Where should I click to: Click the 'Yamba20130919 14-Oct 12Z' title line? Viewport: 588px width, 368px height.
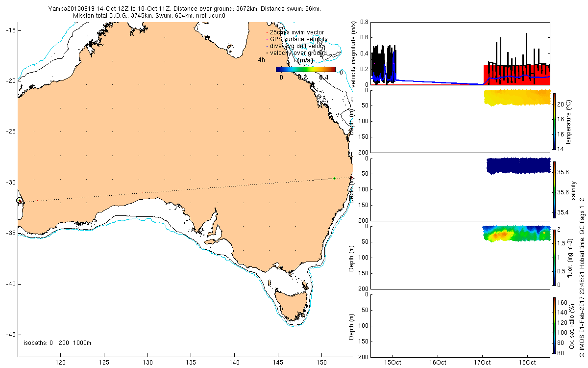(185, 9)
